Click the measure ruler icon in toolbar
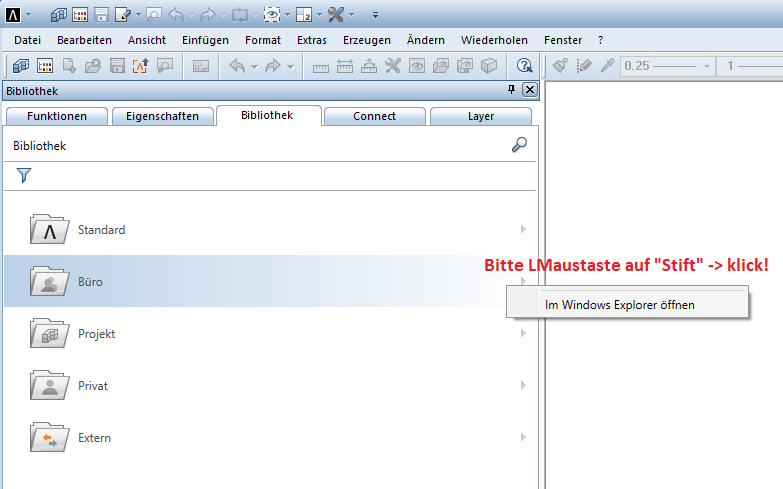The width and height of the screenshot is (783, 489). [321, 66]
